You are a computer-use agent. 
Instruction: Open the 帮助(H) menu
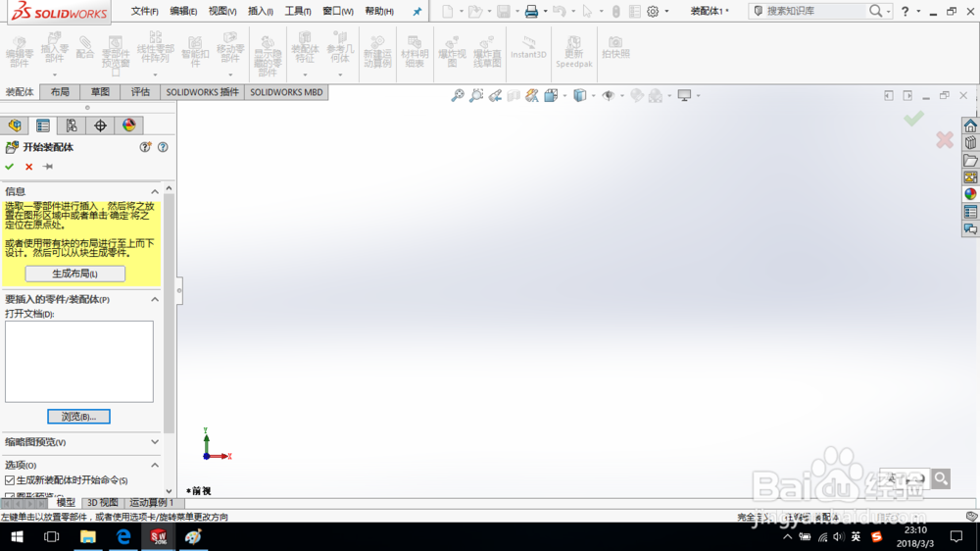(378, 11)
